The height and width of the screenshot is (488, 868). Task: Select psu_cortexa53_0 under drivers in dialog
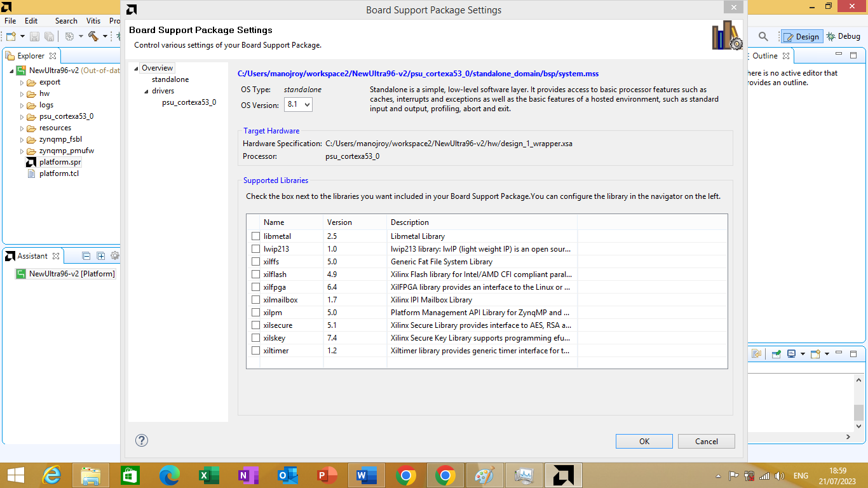(189, 102)
